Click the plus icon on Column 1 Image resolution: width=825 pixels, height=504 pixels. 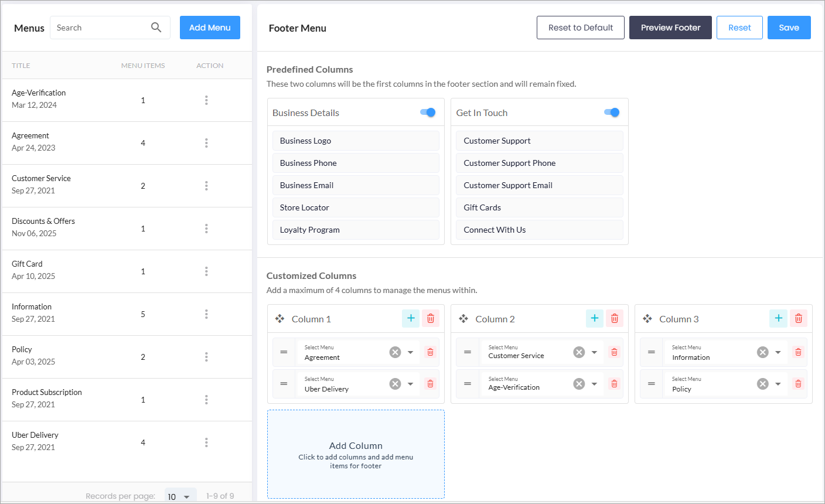[x=411, y=318]
